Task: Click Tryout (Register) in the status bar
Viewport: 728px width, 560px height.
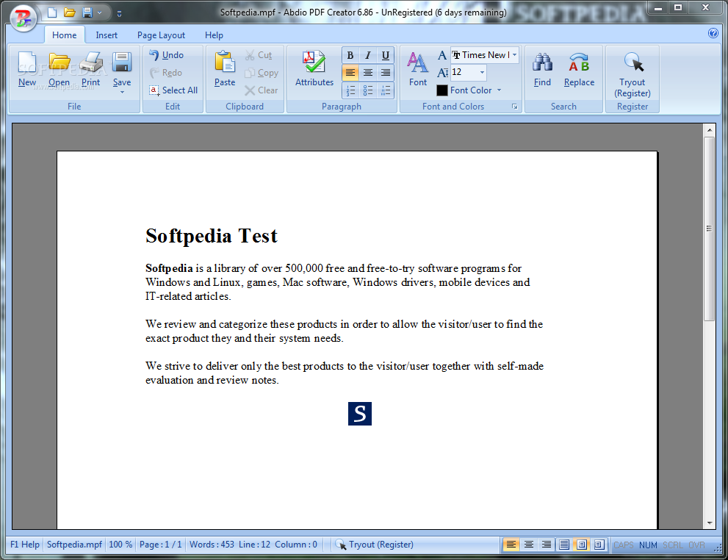Action: click(374, 545)
